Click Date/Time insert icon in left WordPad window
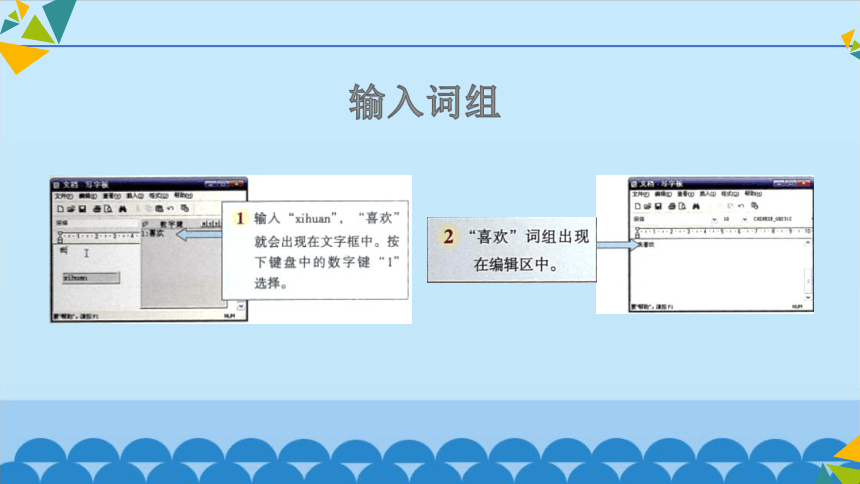The image size is (860, 484). (x=185, y=209)
